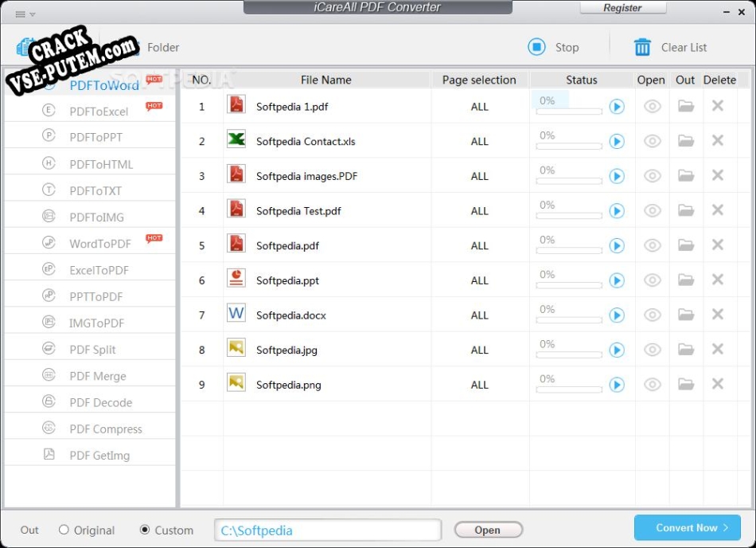Choose PDFToTXT conversion
This screenshot has height=548, width=756.
pos(90,190)
